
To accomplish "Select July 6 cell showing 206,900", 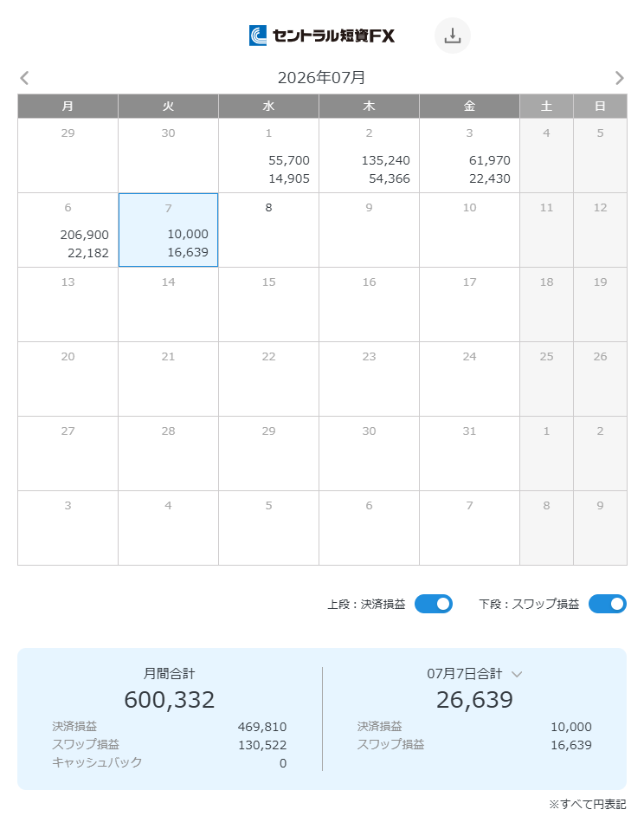I will [68, 230].
